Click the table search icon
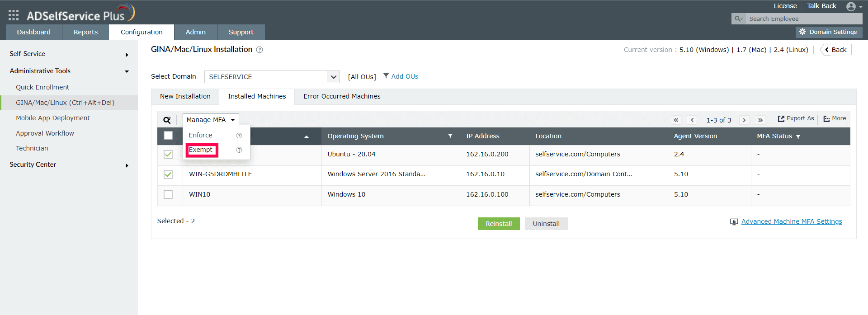The width and height of the screenshot is (868, 315). click(167, 120)
